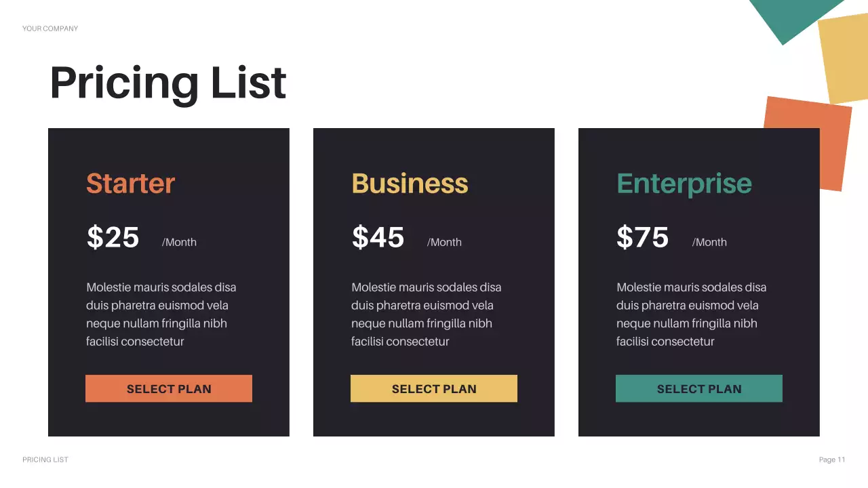
Task: Click the YOUR COMPANY header text
Action: point(50,28)
